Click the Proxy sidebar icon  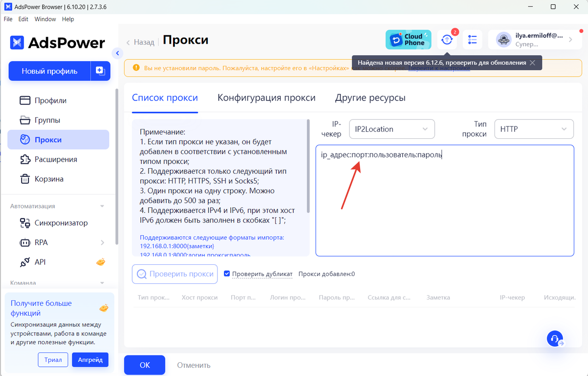(24, 140)
